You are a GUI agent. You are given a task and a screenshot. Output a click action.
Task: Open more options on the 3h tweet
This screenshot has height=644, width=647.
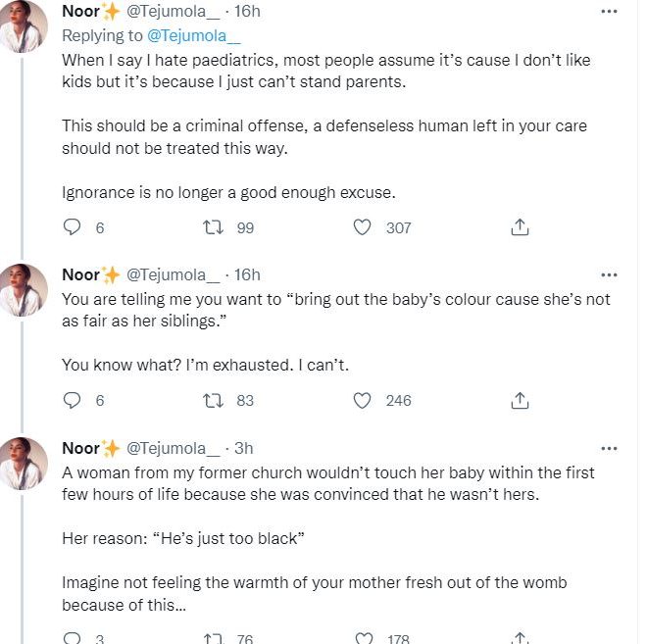click(x=609, y=448)
